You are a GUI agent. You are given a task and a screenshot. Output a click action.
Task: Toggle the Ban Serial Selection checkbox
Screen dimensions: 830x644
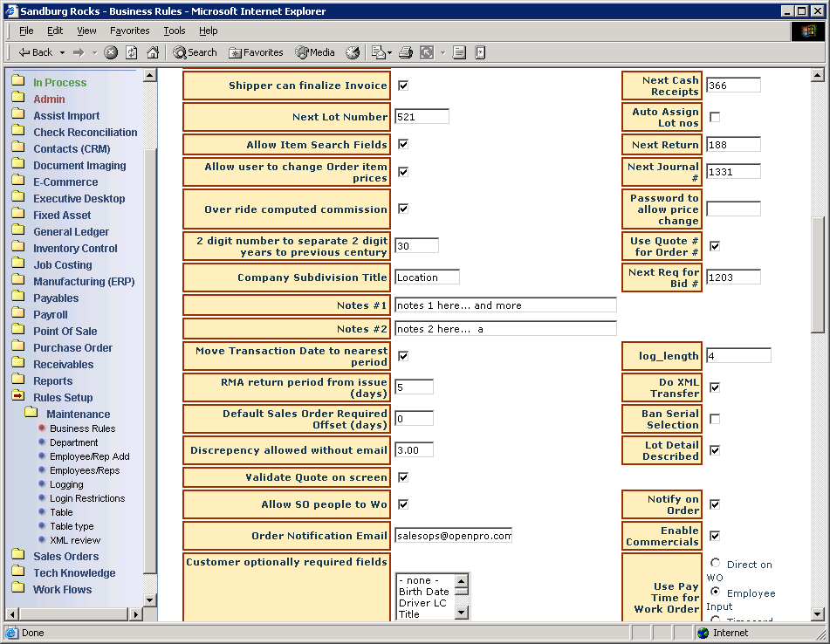pyautogui.click(x=715, y=419)
